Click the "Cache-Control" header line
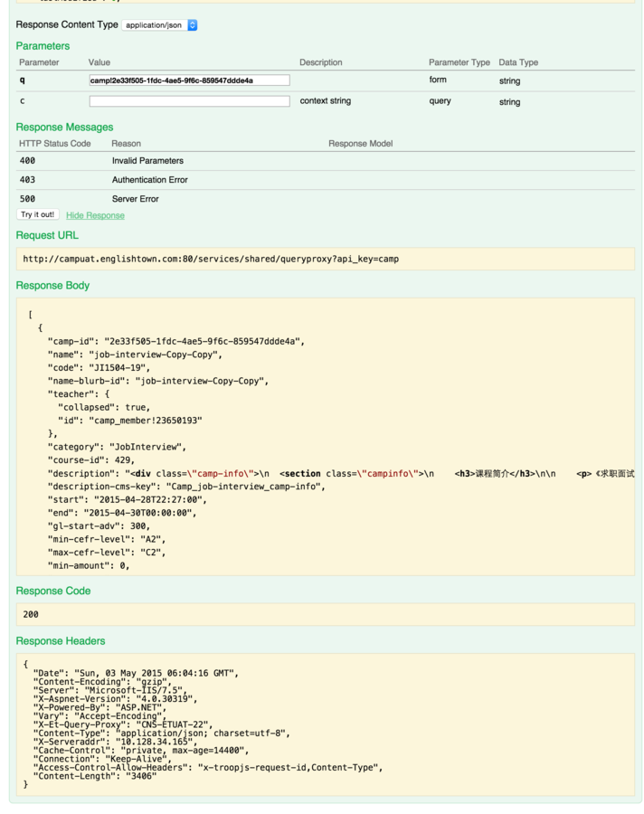644x814 pixels. (141, 751)
